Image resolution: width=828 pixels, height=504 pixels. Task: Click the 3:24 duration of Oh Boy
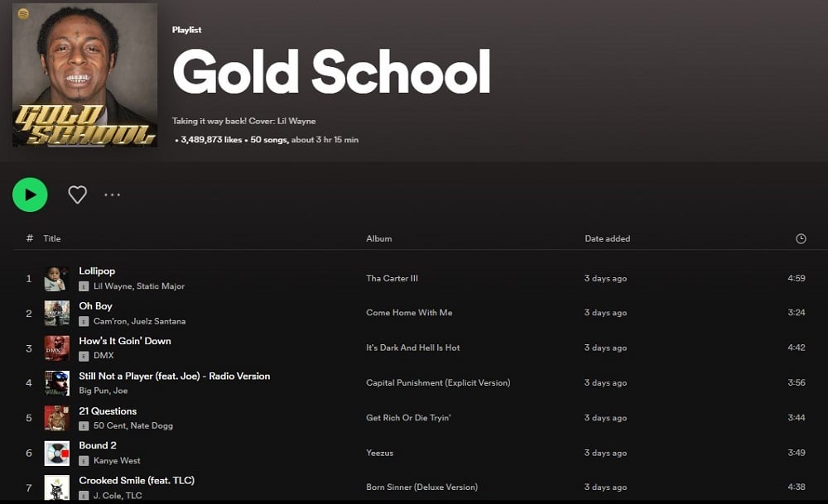pos(797,313)
